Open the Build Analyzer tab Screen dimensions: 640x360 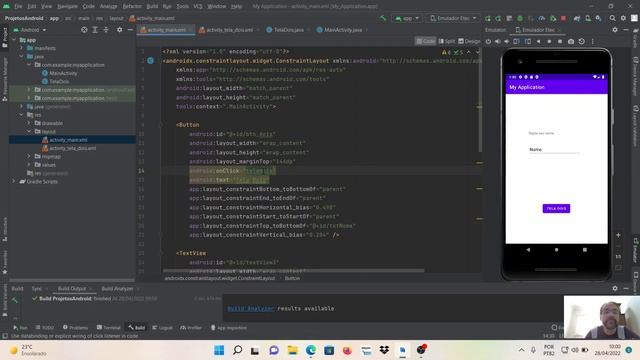tap(117, 289)
